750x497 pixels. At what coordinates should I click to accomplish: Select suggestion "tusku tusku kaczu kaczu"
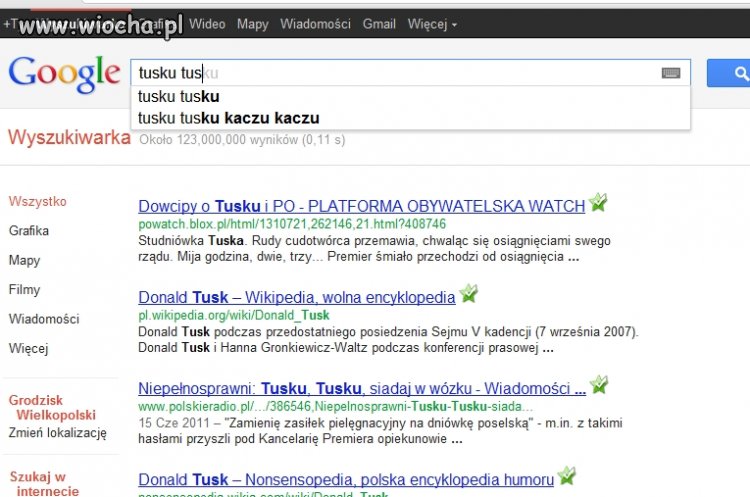(x=410, y=118)
